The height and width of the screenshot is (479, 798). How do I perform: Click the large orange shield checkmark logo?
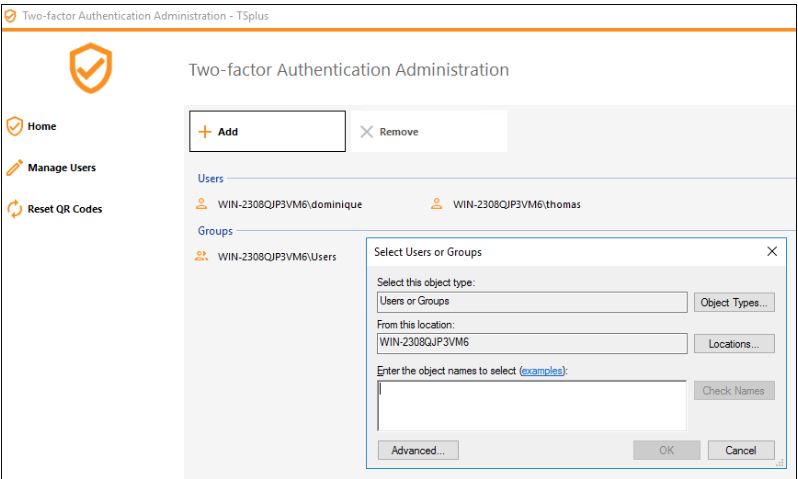[x=91, y=68]
